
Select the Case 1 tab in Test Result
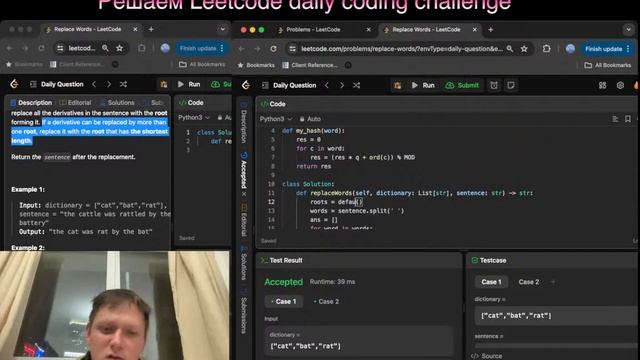point(283,302)
